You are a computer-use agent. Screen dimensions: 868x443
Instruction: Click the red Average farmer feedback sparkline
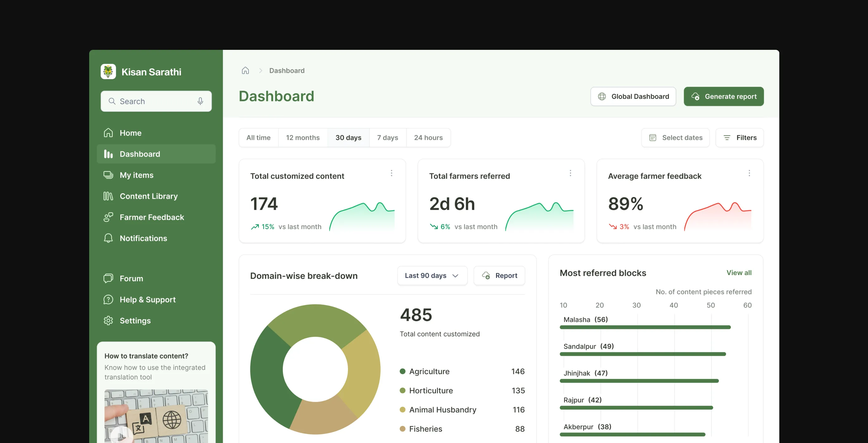(718, 217)
